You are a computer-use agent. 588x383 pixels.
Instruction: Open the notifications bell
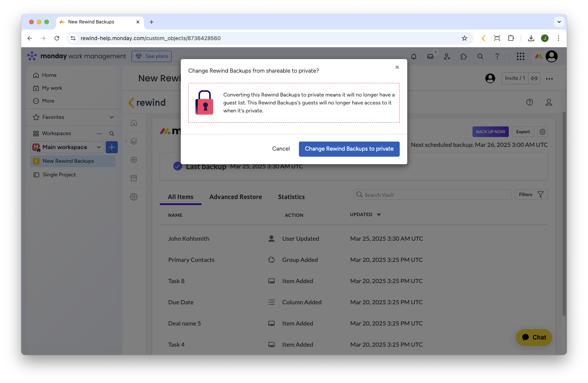click(x=414, y=56)
